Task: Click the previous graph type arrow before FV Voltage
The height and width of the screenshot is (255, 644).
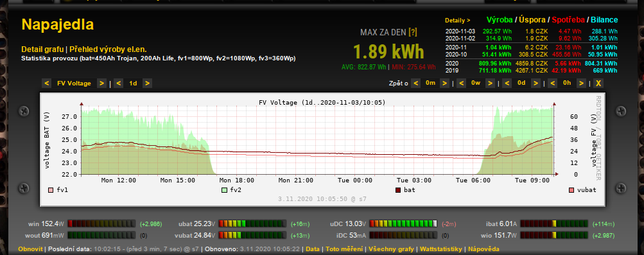Action: click(48, 84)
